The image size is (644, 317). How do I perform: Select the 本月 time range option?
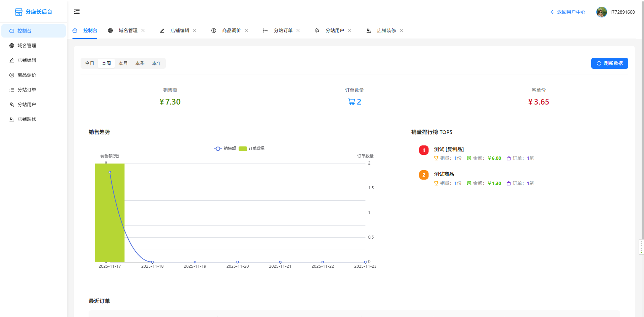[x=123, y=63]
